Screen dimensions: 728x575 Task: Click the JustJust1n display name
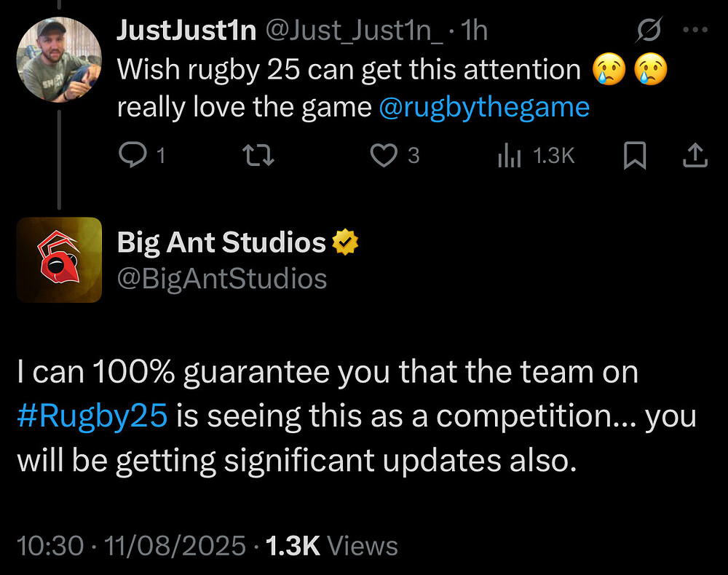(x=188, y=30)
